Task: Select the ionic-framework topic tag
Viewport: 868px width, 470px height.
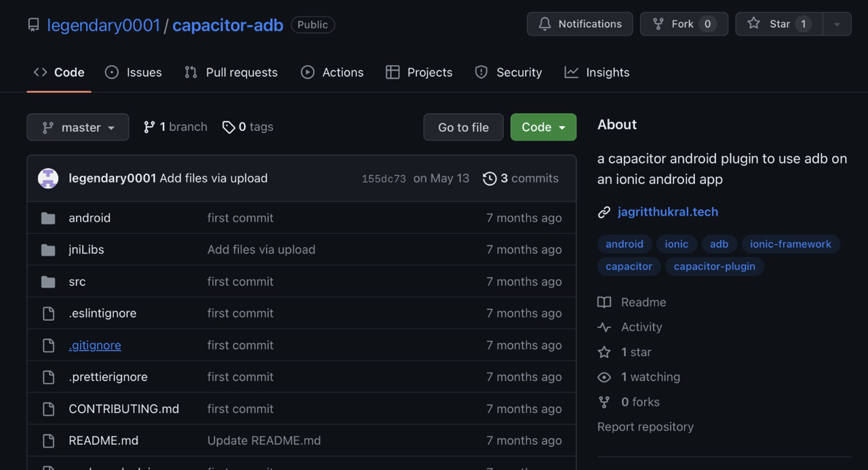Action: 791,244
